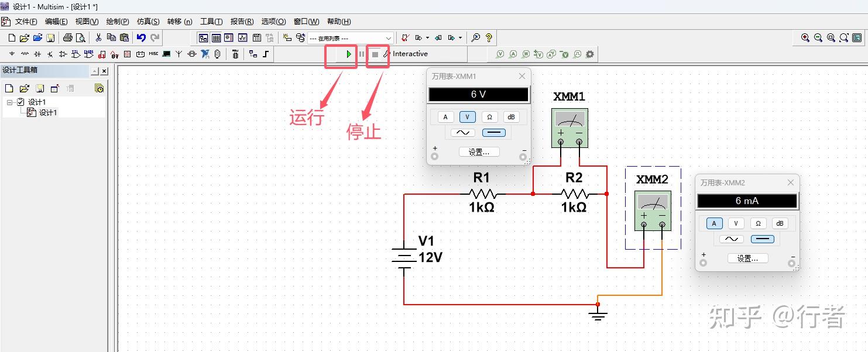
Task: Open the probe settings gear icon
Action: [x=589, y=54]
